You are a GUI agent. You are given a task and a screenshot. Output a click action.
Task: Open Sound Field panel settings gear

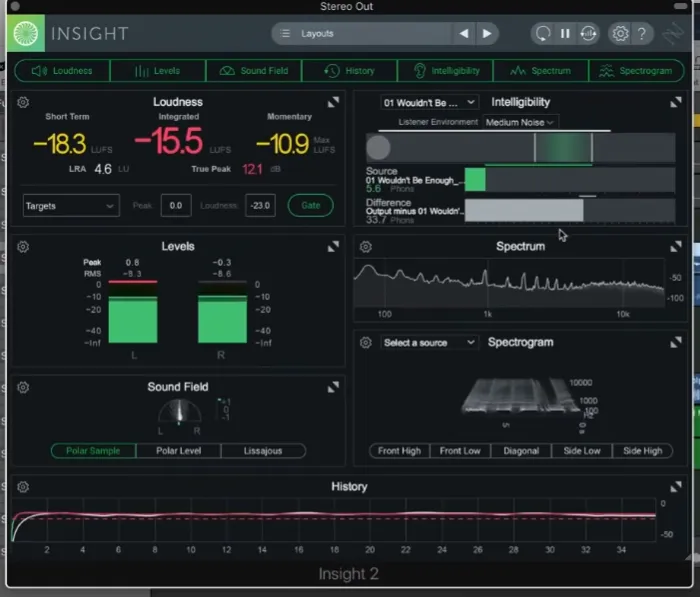23,387
